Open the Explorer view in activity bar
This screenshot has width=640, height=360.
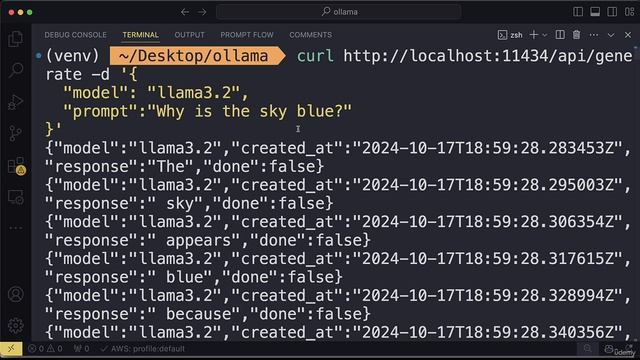[x=16, y=39]
